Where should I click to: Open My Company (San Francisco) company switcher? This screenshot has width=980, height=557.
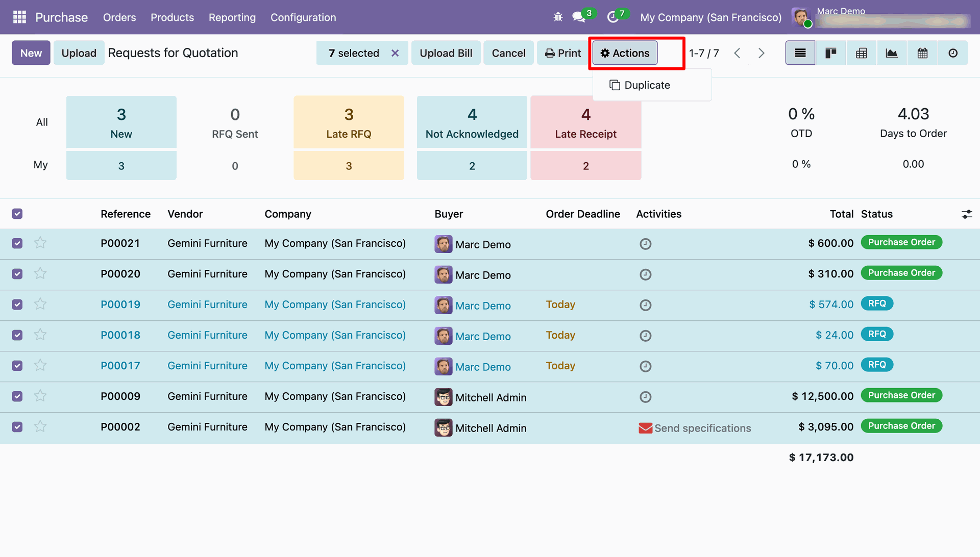(x=710, y=17)
